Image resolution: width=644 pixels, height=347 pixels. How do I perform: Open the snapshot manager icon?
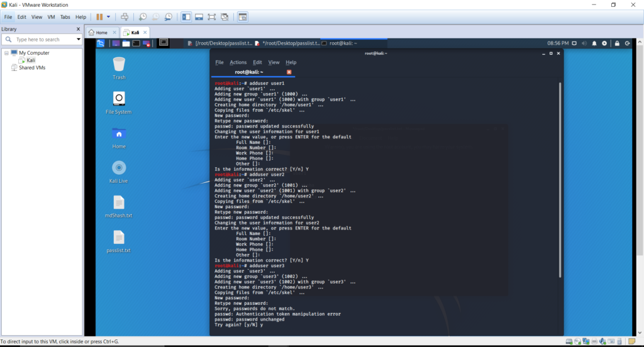pos(169,17)
